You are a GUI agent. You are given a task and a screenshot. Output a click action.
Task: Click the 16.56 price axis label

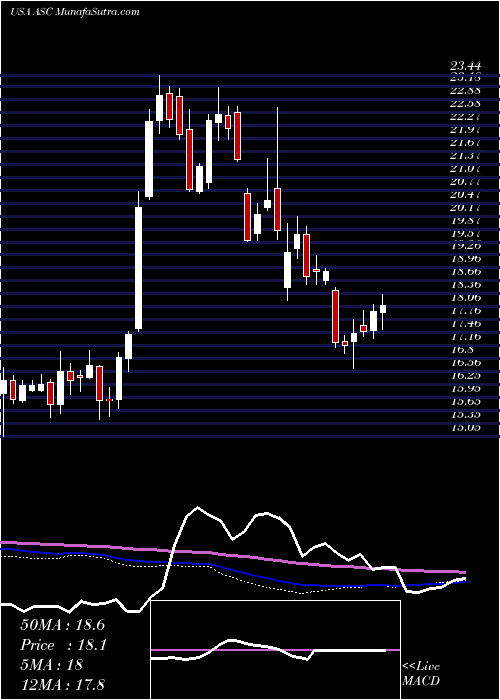466,362
